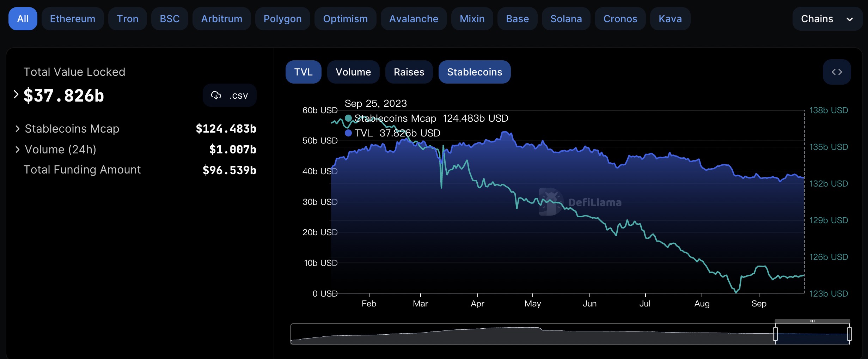Viewport: 868px width, 359px height.
Task: Select the Ethereum chain tab
Action: point(73,19)
